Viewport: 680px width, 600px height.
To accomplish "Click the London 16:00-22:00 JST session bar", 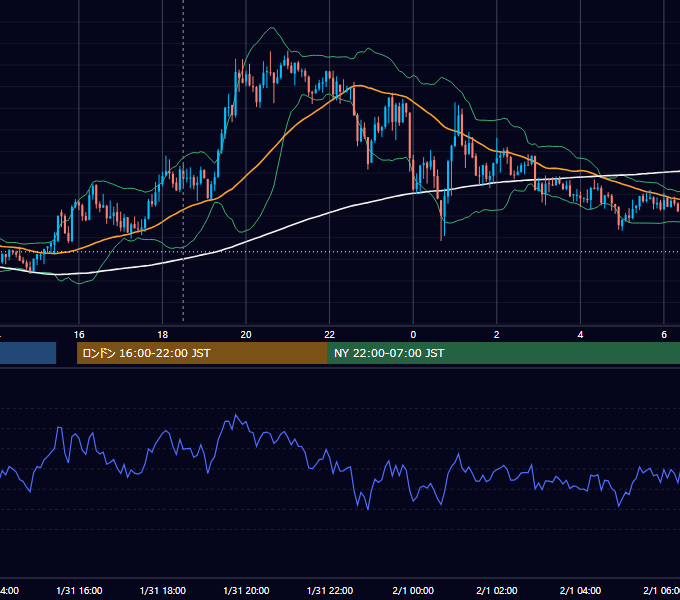I will [202, 353].
